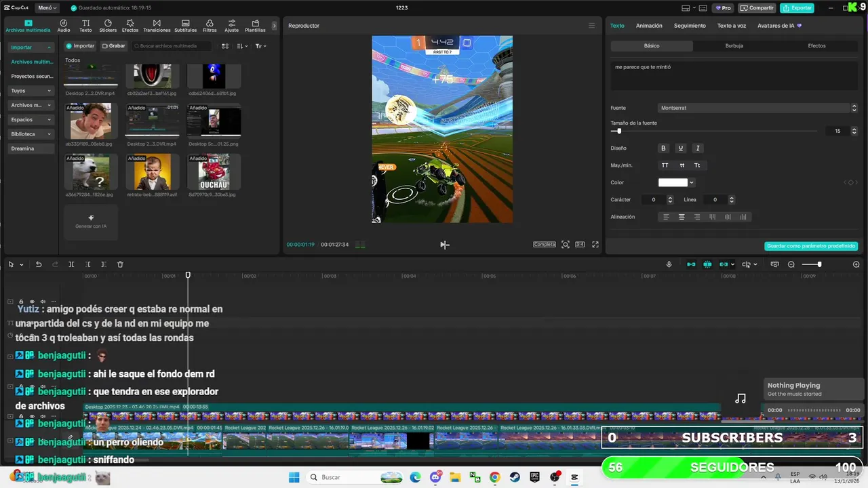Click the Pro button
868x488 pixels.
pyautogui.click(x=723, y=8)
